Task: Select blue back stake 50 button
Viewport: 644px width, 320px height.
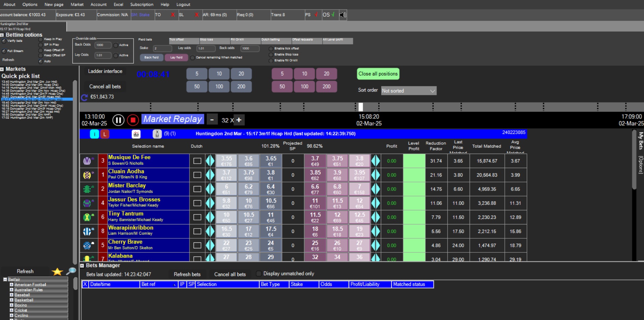Action: (x=197, y=87)
